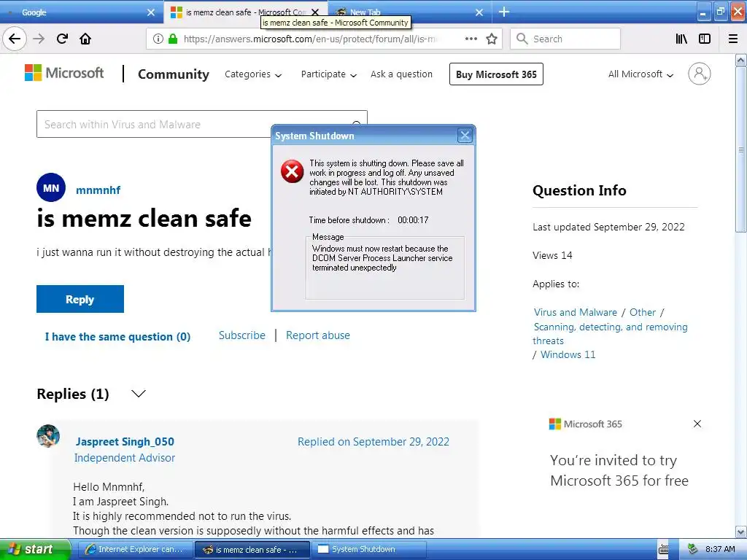Open 'Scanning, detecting, and removing threats' link
The width and height of the screenshot is (747, 560).
(x=611, y=333)
